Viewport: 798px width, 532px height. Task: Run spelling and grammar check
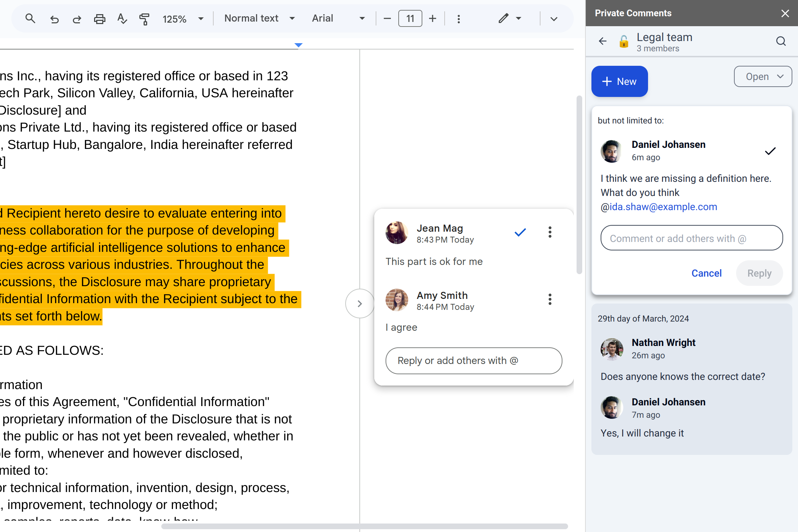(x=122, y=19)
